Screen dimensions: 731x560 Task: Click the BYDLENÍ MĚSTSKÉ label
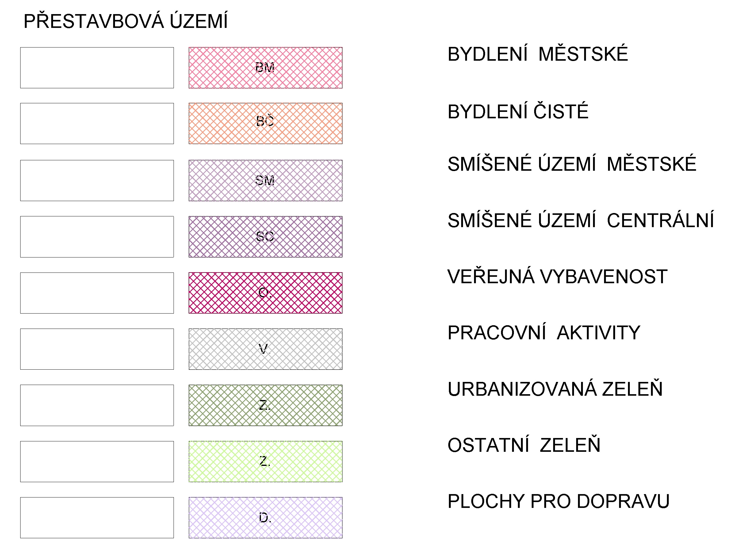click(538, 54)
